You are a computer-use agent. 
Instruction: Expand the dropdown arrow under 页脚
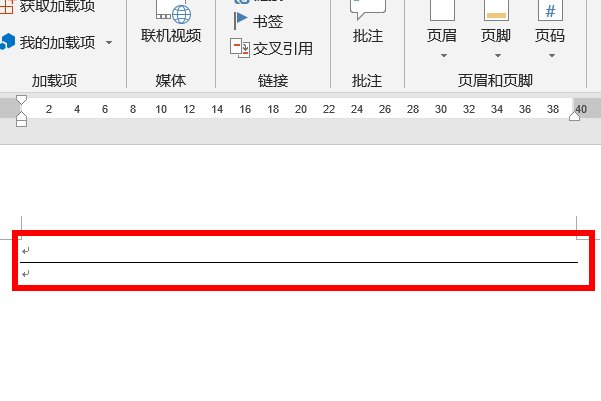[498, 56]
